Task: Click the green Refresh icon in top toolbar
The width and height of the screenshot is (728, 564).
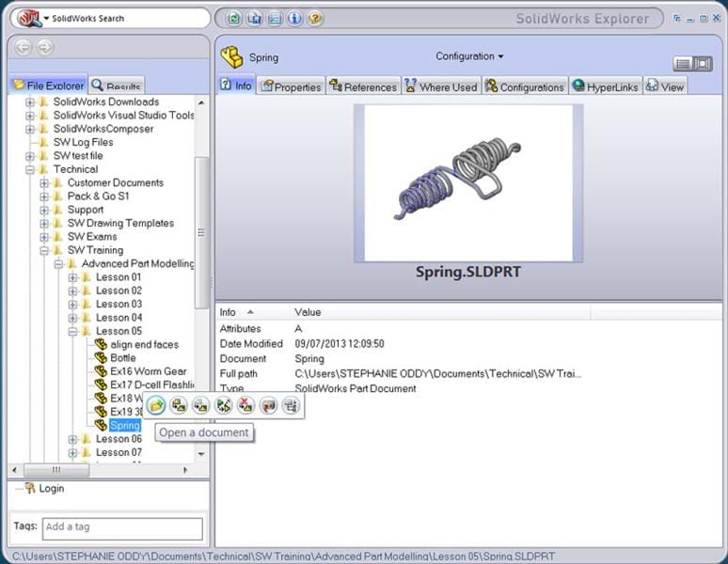Action: point(234,19)
